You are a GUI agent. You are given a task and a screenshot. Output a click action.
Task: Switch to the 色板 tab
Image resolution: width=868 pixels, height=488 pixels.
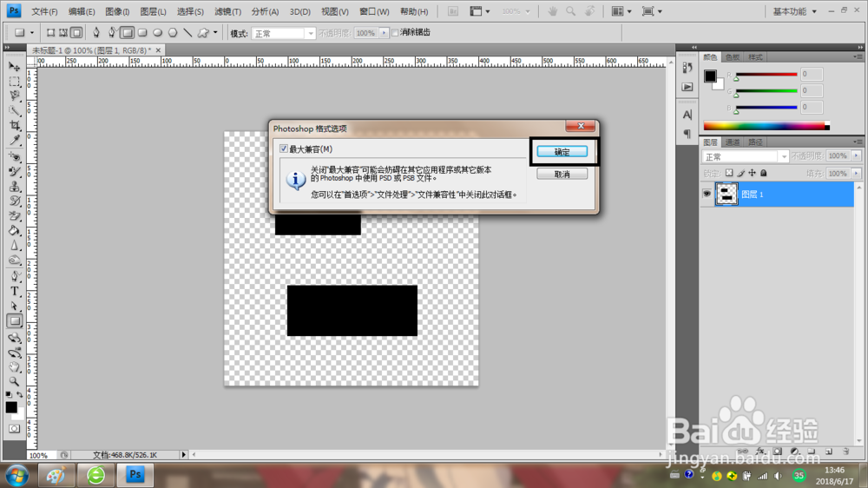733,57
